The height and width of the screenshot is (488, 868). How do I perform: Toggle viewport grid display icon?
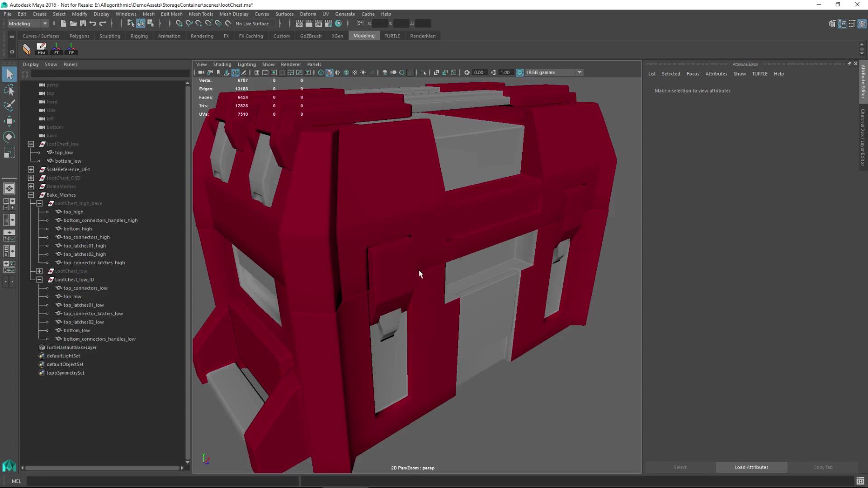point(257,72)
